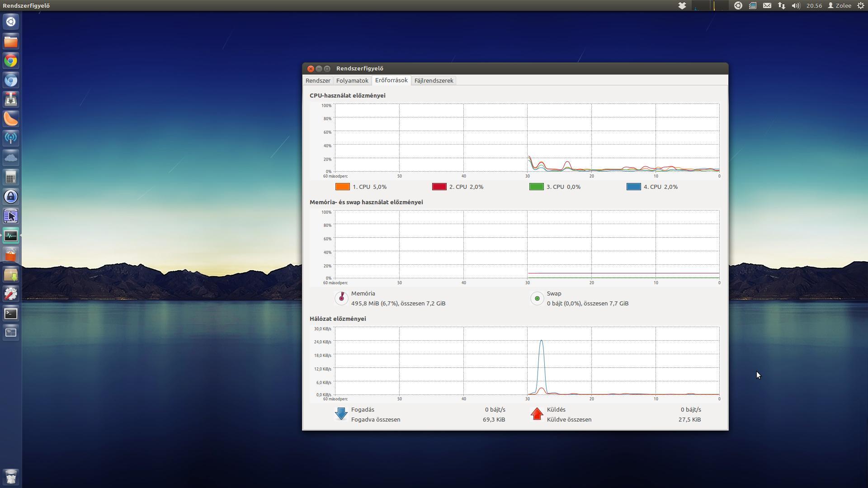Open the Zolee user menu
The image size is (868, 488).
click(x=840, y=5)
